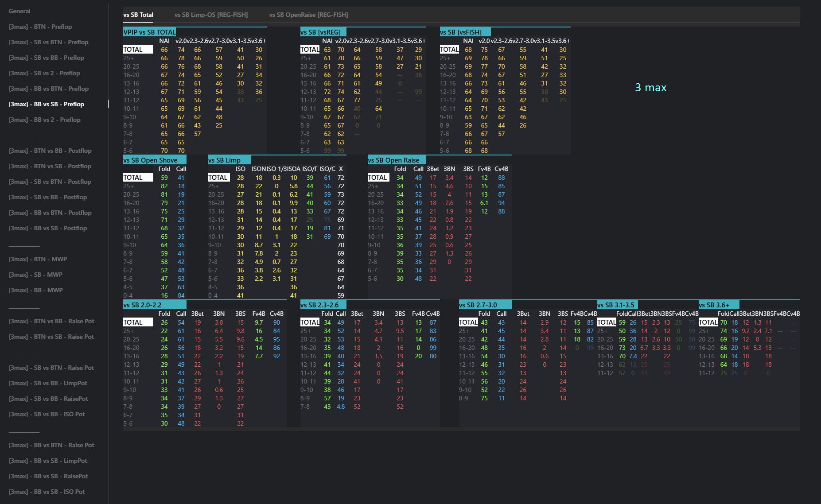This screenshot has height=504, width=821.
Task: Click the vs SB Open Shove table header
Action: (150, 160)
